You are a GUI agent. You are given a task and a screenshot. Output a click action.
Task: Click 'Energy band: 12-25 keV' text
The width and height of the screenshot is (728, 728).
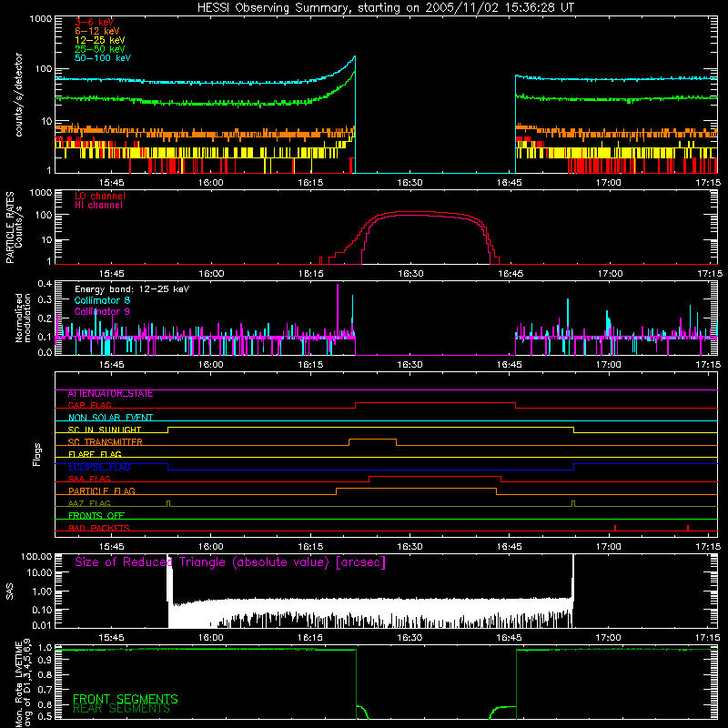click(x=132, y=289)
